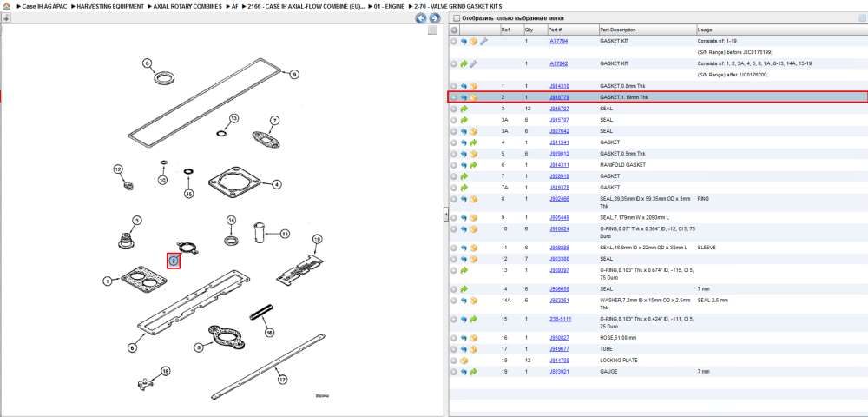Click the green arrow in the J911941 row
868x417 pixels.
[x=473, y=142]
